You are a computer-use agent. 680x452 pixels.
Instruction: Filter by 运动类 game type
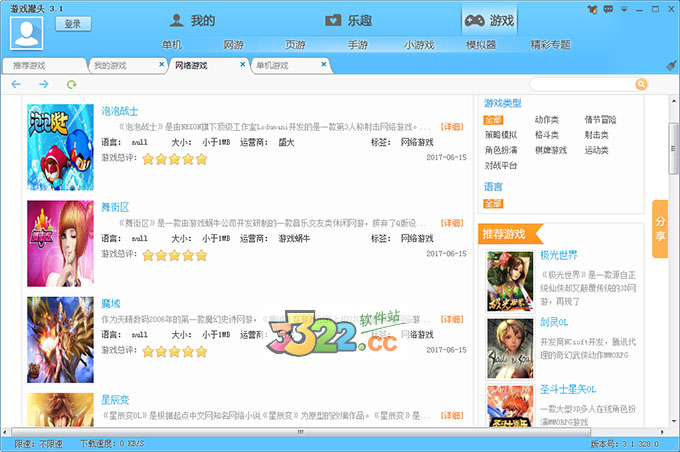[596, 150]
